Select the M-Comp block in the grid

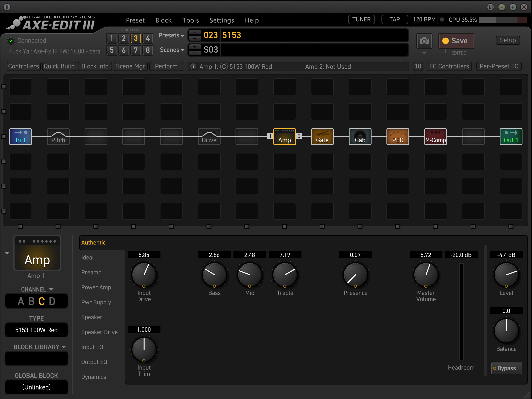[x=436, y=137]
